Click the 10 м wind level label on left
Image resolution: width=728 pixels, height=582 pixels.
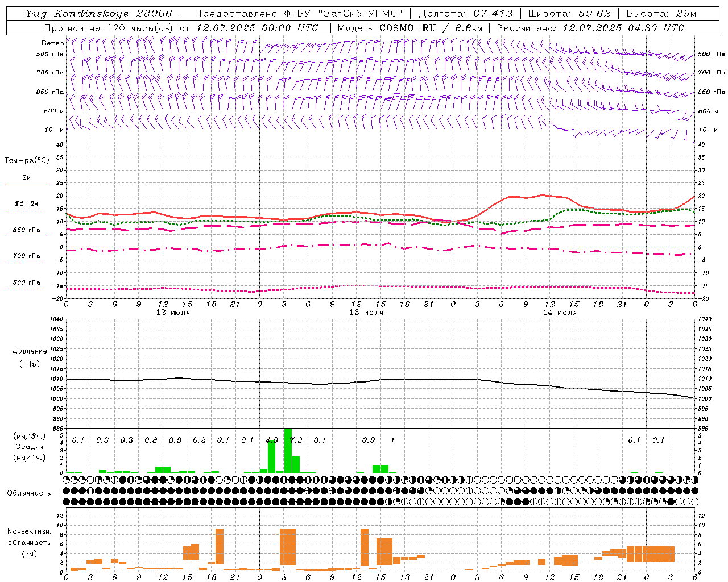pos(55,130)
